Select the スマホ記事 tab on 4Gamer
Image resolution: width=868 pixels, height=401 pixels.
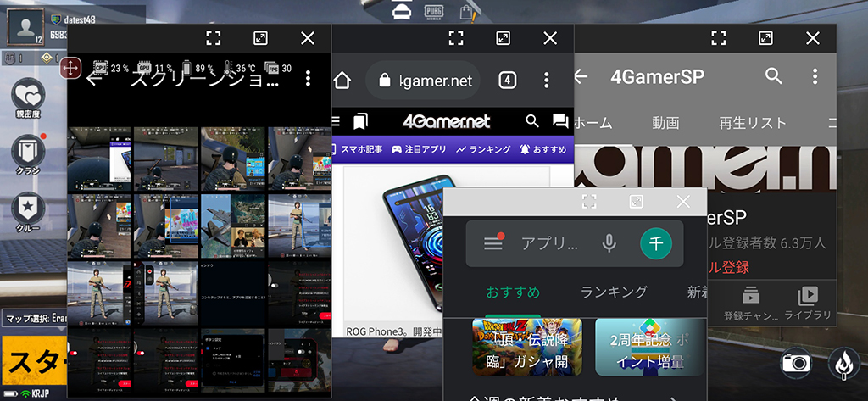[357, 149]
